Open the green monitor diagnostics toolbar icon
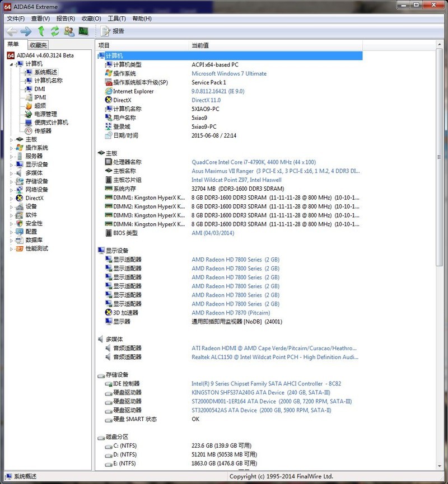Screen dimensions: 448x484 coord(83,31)
